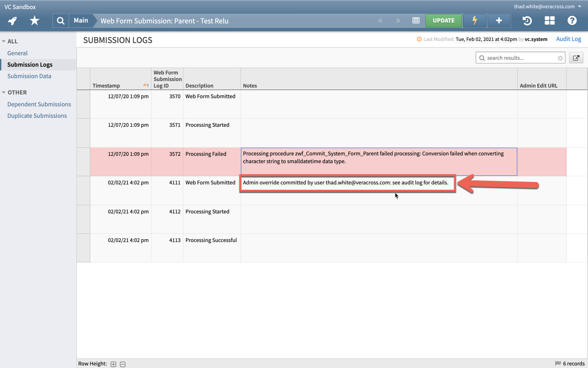Toggle sort on the Timestamp column
Viewport: 588px width, 368px height.
click(106, 86)
